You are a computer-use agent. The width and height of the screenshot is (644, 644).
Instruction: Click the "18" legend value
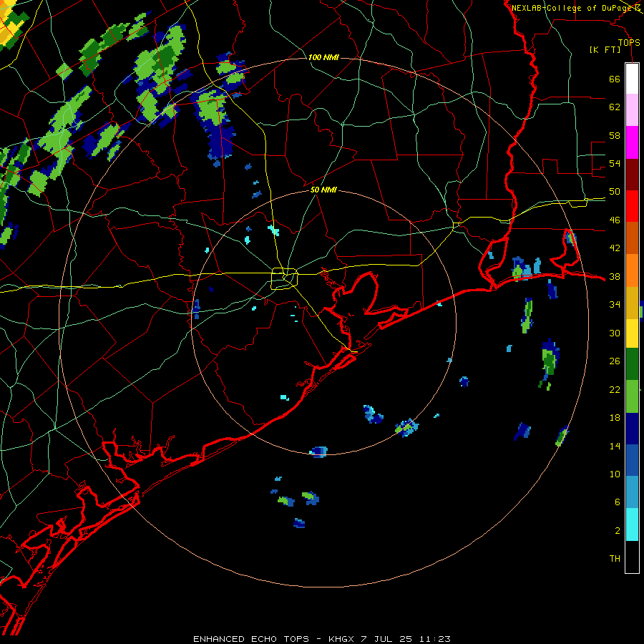click(x=615, y=418)
